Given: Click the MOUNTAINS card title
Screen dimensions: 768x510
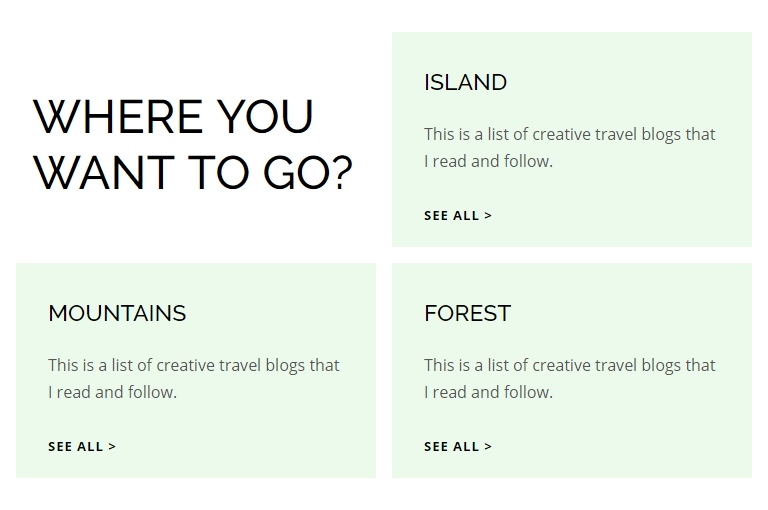Looking at the screenshot, I should coord(117,313).
